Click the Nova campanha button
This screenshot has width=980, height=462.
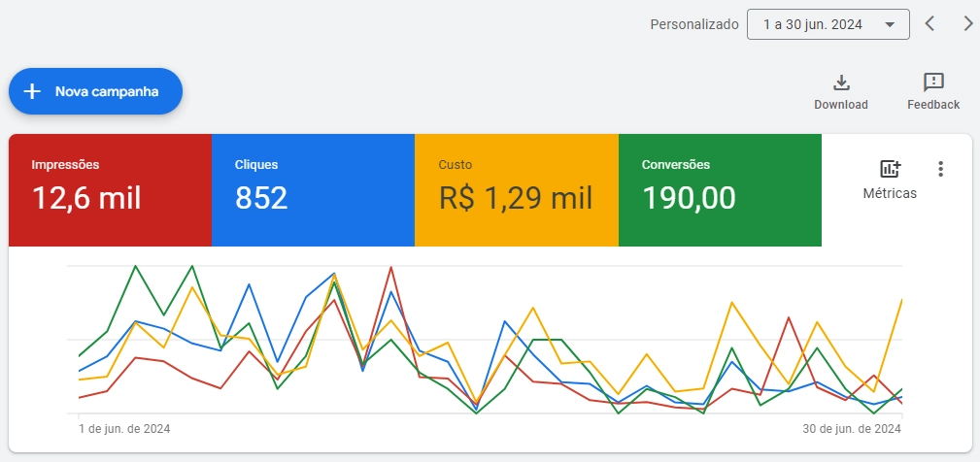point(95,91)
